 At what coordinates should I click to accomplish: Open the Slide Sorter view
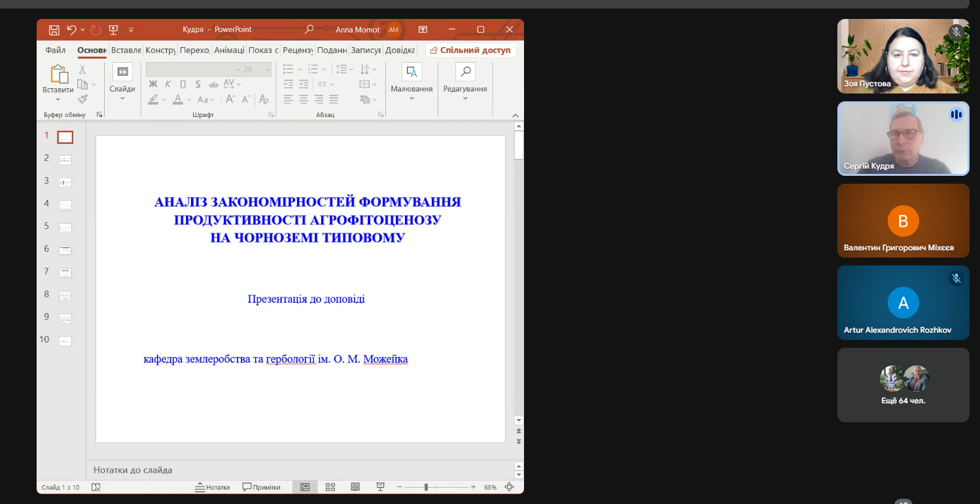pos(330,487)
